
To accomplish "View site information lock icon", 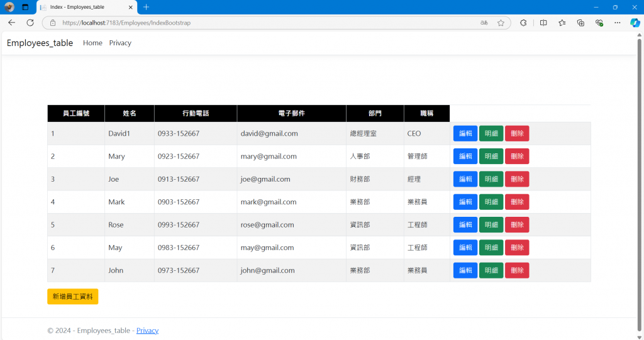I will pos(53,23).
